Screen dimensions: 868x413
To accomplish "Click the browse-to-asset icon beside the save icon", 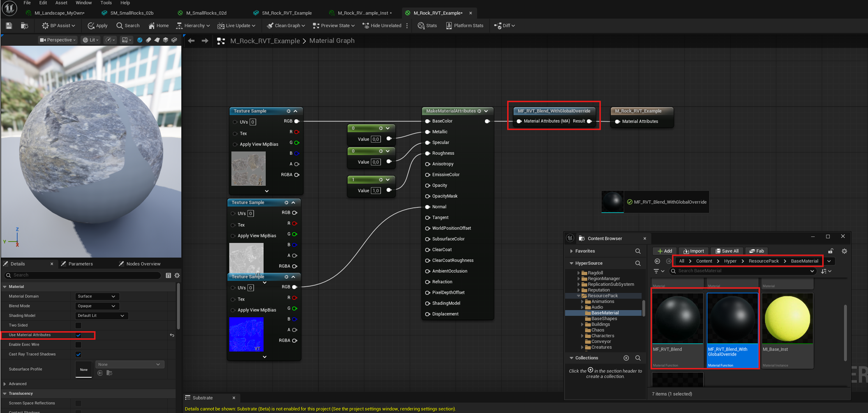I will (25, 25).
